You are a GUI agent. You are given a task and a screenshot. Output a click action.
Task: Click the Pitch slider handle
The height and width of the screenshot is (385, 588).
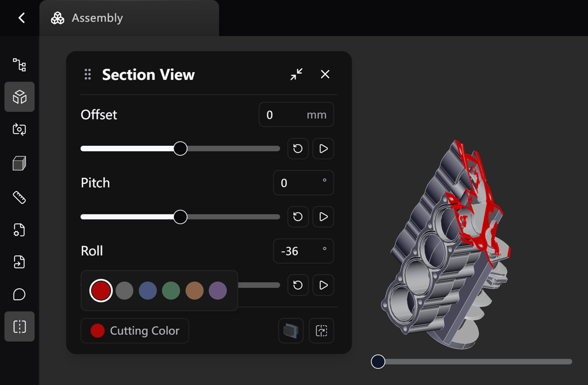pos(181,217)
